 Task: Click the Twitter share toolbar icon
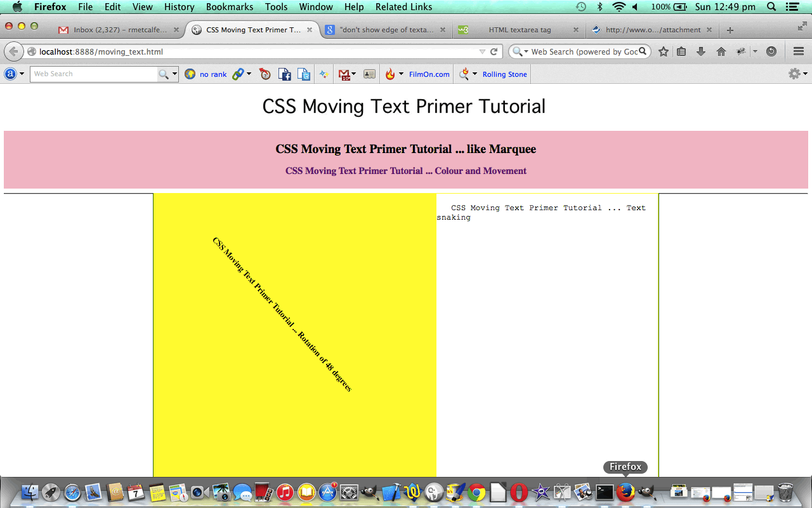pyautogui.click(x=304, y=74)
